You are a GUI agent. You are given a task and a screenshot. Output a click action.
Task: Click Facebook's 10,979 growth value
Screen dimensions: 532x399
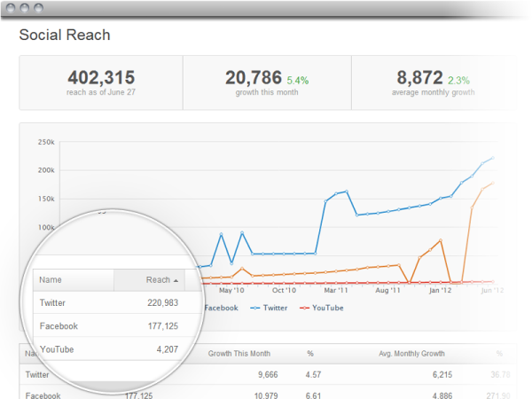(259, 395)
